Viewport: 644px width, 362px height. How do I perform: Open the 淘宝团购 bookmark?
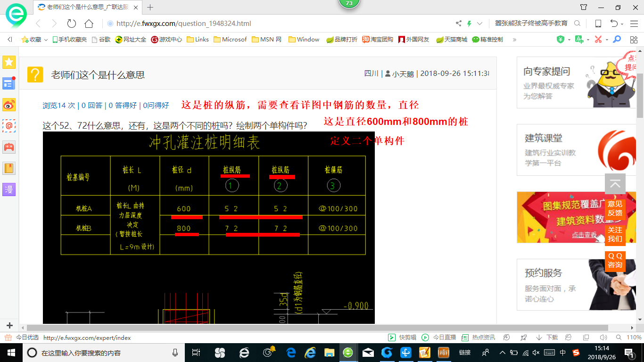(x=378, y=40)
